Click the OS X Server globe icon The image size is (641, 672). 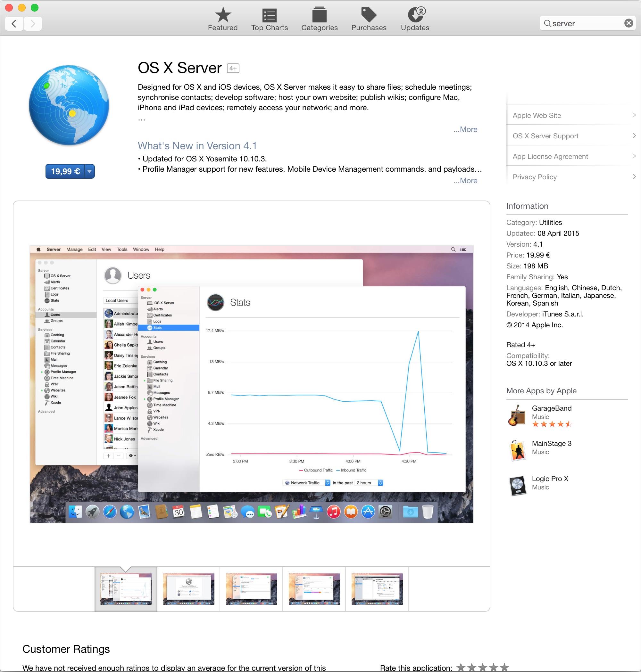(x=69, y=105)
